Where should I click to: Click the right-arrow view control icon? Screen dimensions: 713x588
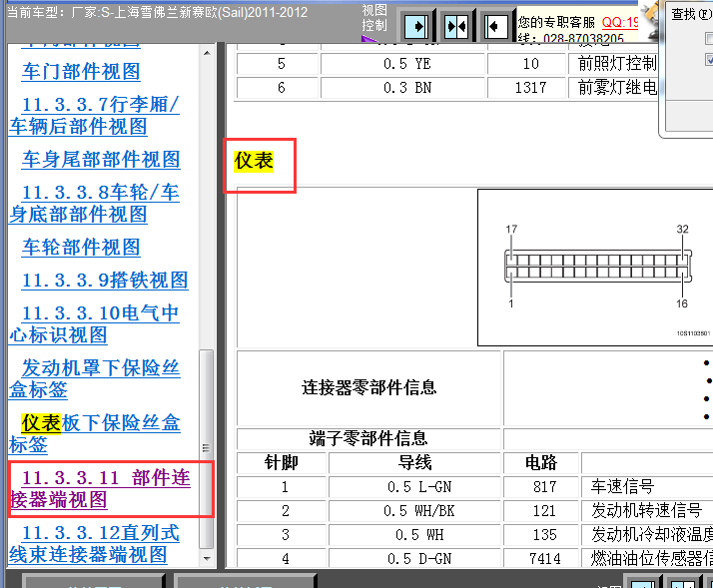coord(416,27)
